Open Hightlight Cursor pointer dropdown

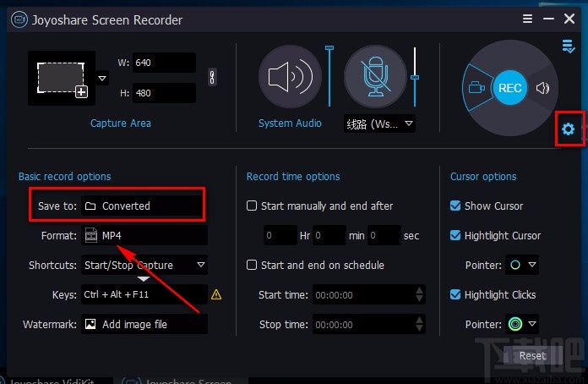coord(531,265)
